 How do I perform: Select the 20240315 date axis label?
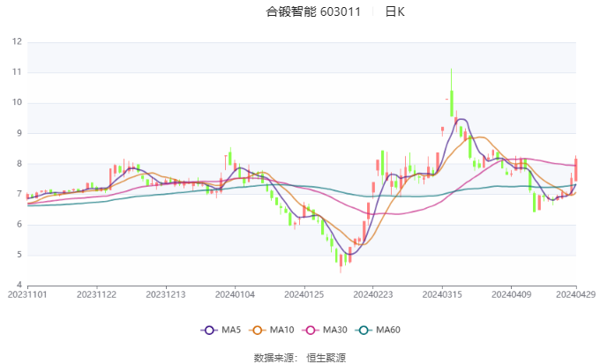pos(442,294)
